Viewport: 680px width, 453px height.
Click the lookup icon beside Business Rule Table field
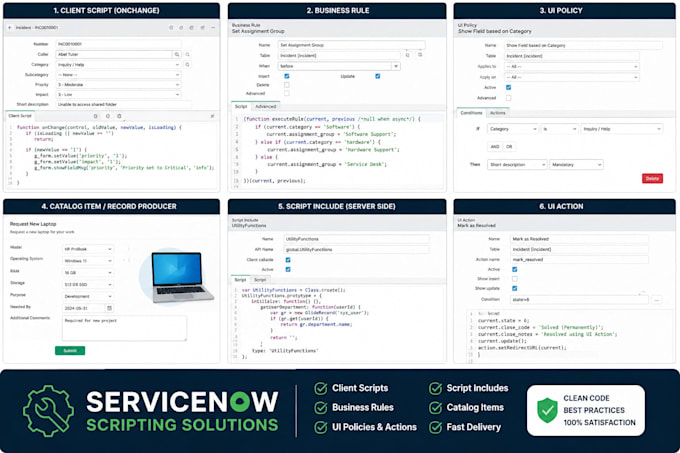408,55
